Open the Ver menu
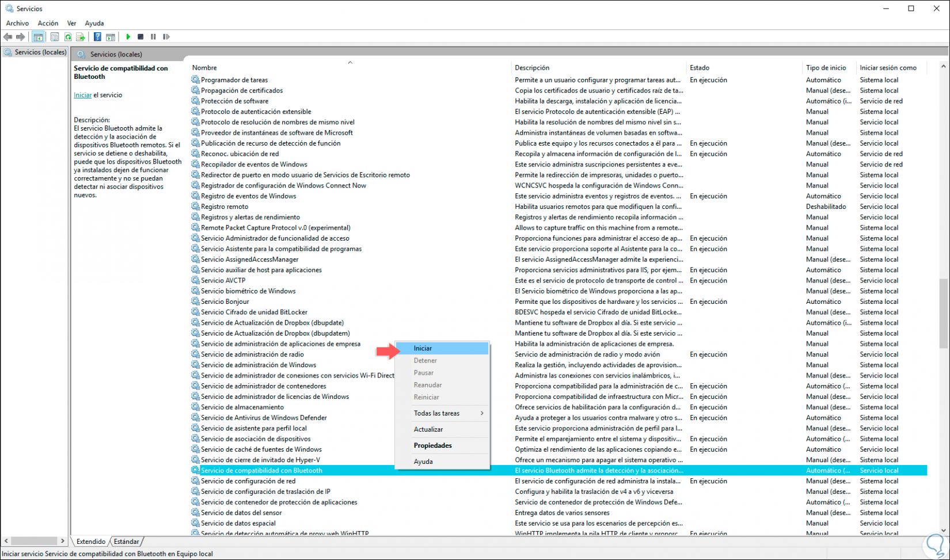Viewport: 950px width, 560px height. [71, 24]
